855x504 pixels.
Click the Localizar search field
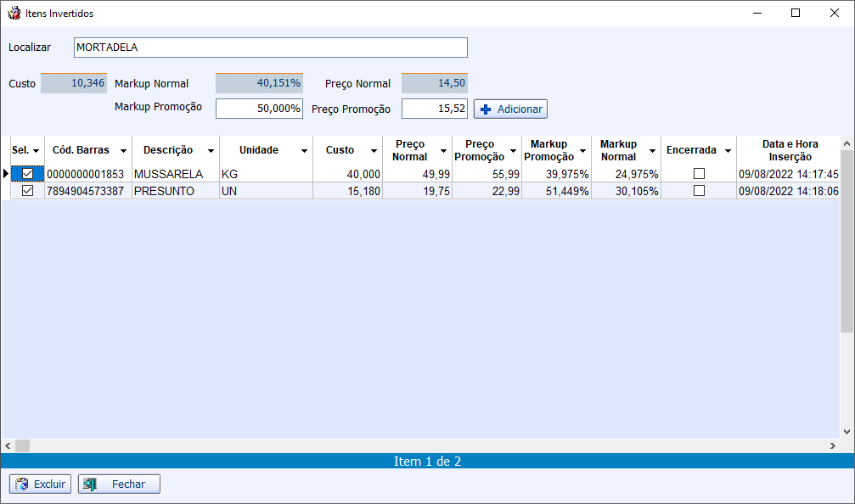[x=270, y=48]
